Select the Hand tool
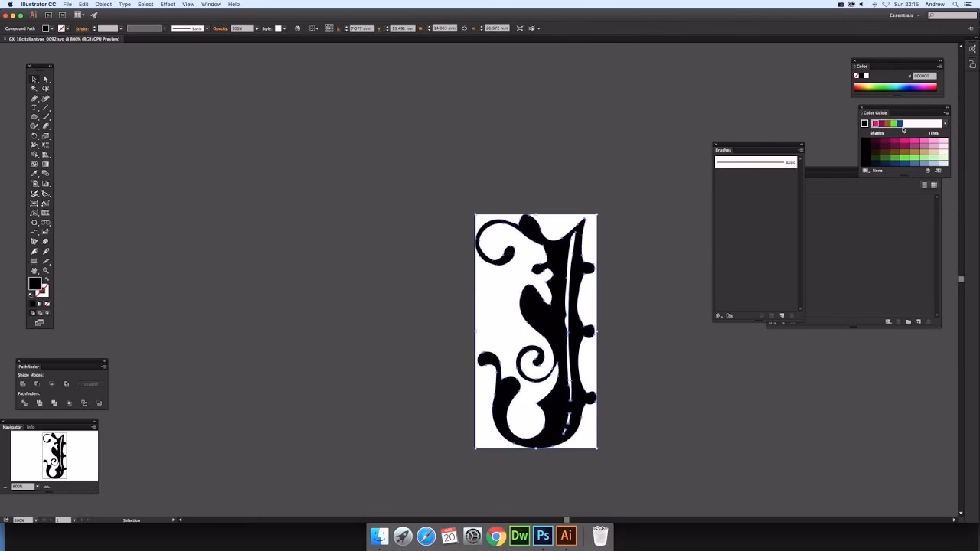 click(x=34, y=270)
